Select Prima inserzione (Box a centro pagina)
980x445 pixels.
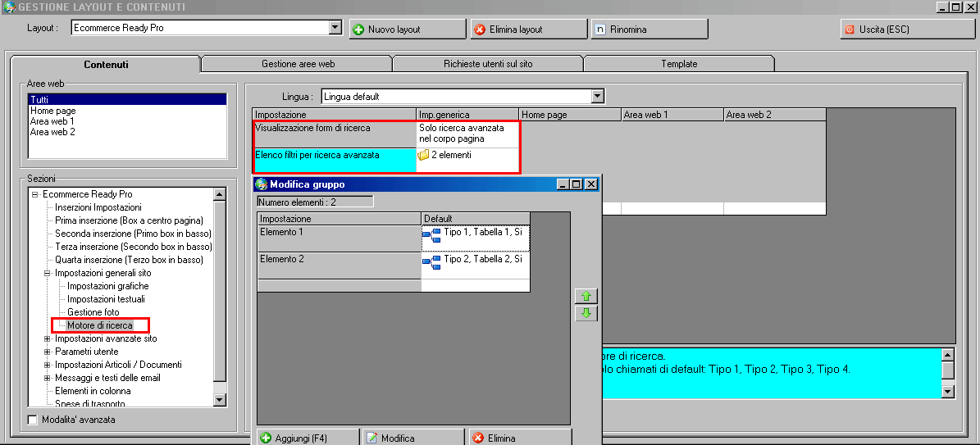[129, 220]
